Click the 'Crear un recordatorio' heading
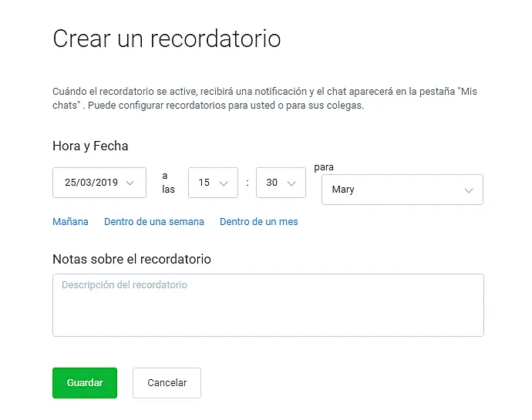Screen dimensions: 532x420 (x=167, y=39)
